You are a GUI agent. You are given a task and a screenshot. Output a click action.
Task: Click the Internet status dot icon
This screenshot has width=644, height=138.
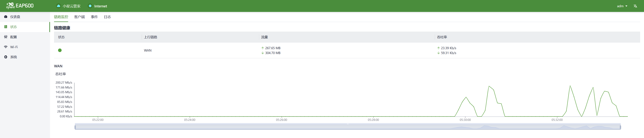pos(90,6)
